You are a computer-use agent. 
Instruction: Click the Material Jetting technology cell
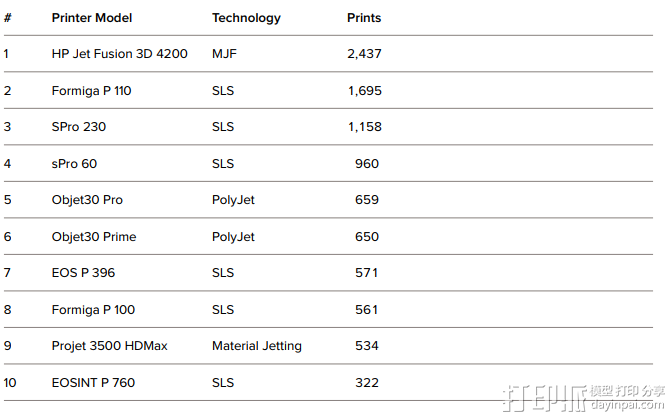pyautogui.click(x=256, y=346)
